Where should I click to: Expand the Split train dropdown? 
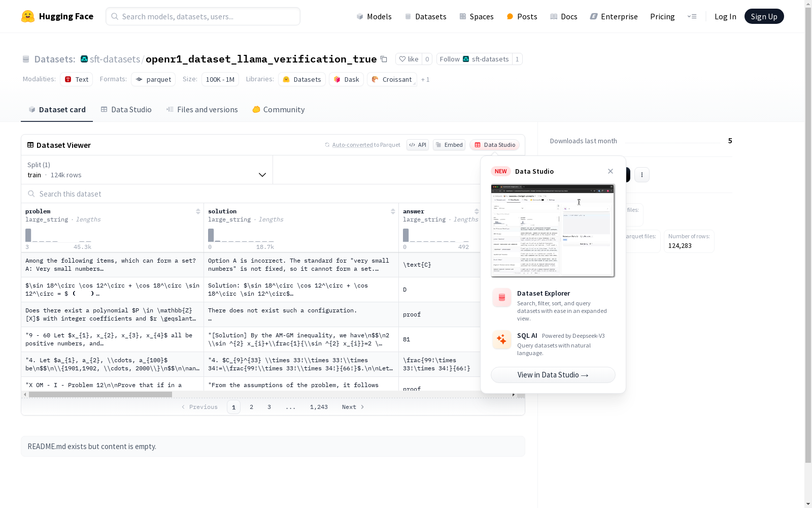pyautogui.click(x=147, y=170)
